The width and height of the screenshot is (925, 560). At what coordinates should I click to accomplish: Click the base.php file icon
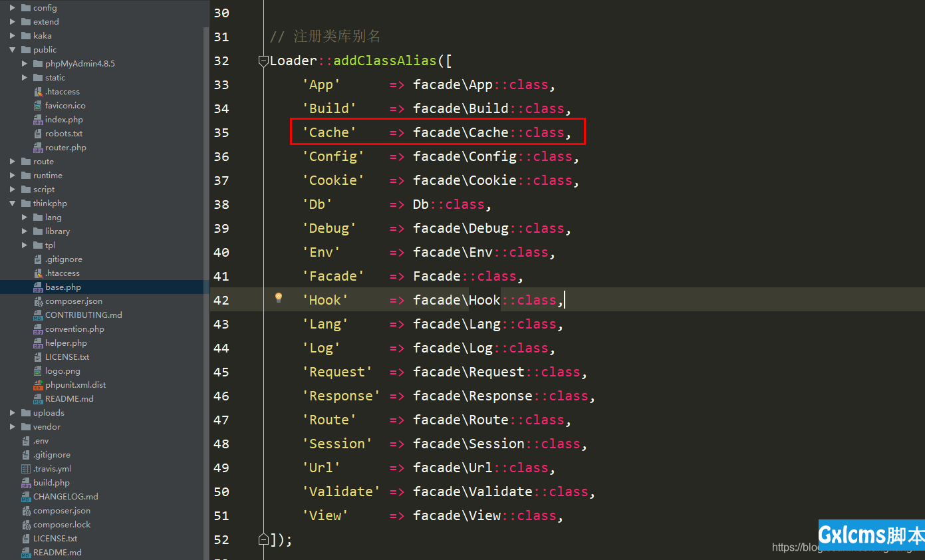(38, 287)
